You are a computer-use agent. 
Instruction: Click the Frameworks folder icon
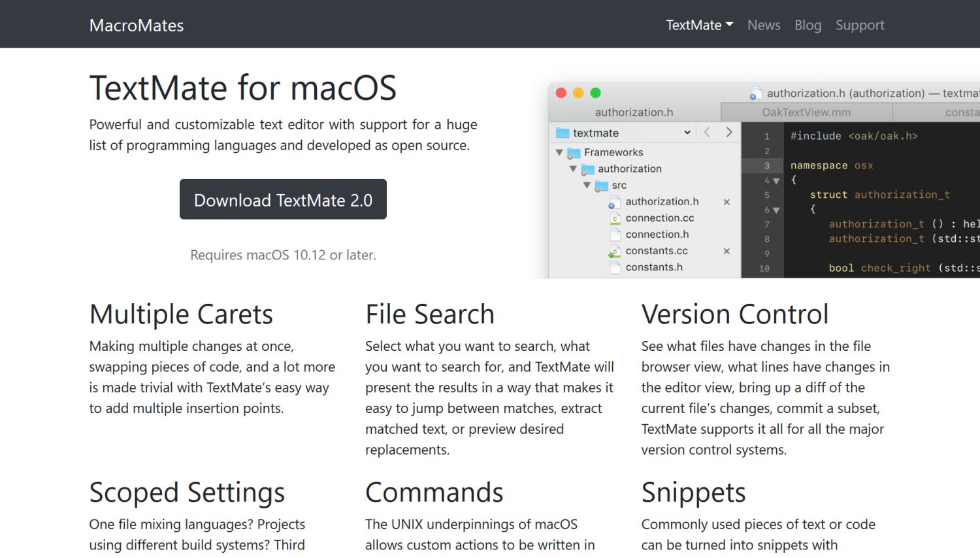click(x=574, y=152)
